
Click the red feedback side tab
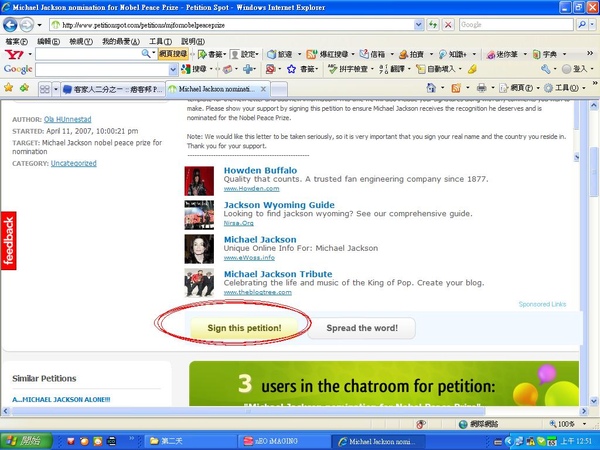pos(8,241)
